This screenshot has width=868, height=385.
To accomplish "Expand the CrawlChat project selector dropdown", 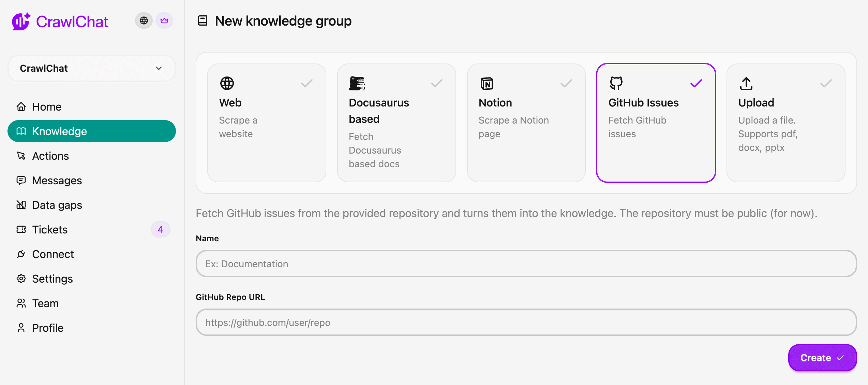I will point(91,68).
